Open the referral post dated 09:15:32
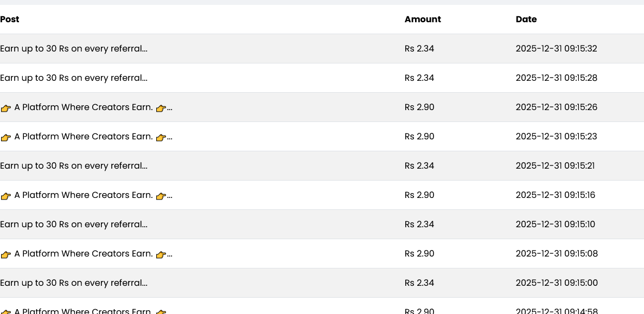This screenshot has height=314, width=644. pos(74,49)
